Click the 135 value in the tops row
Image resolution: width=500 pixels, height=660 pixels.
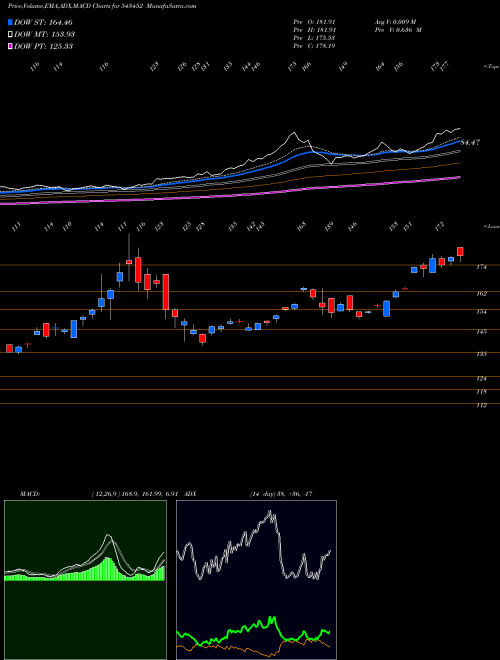[228, 67]
